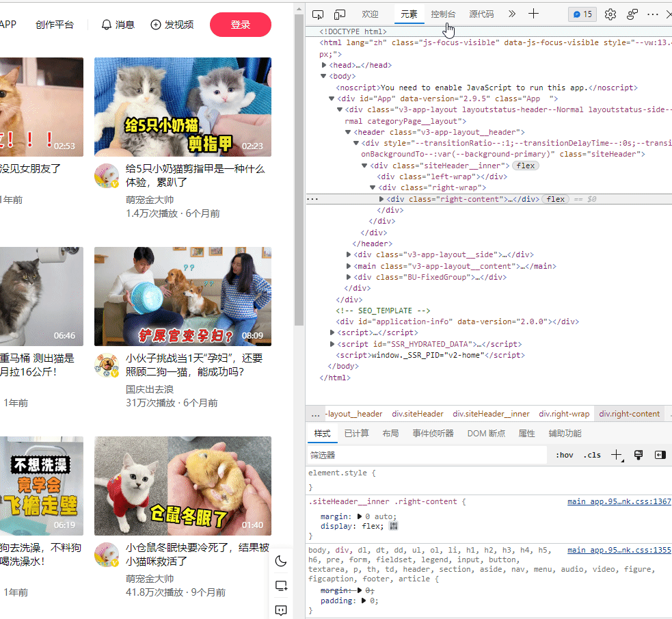Switch to the 辅助功能 accessibility tab
The image size is (672, 619).
point(565,434)
